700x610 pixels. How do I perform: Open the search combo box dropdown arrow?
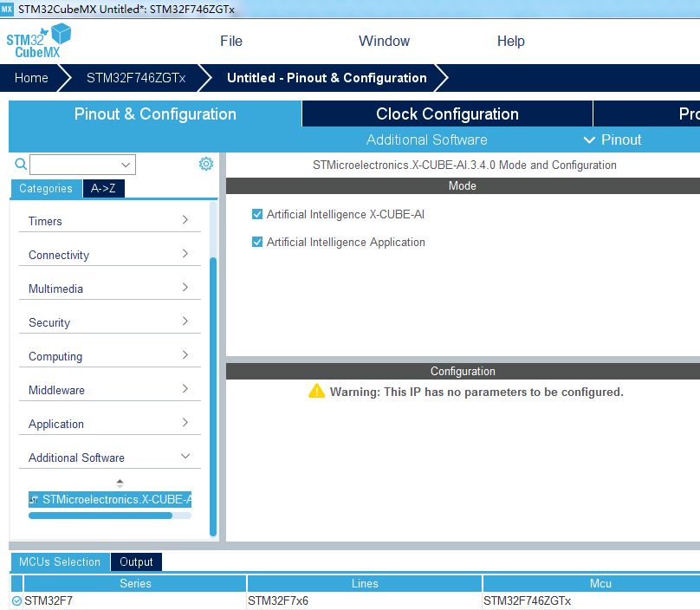126,165
